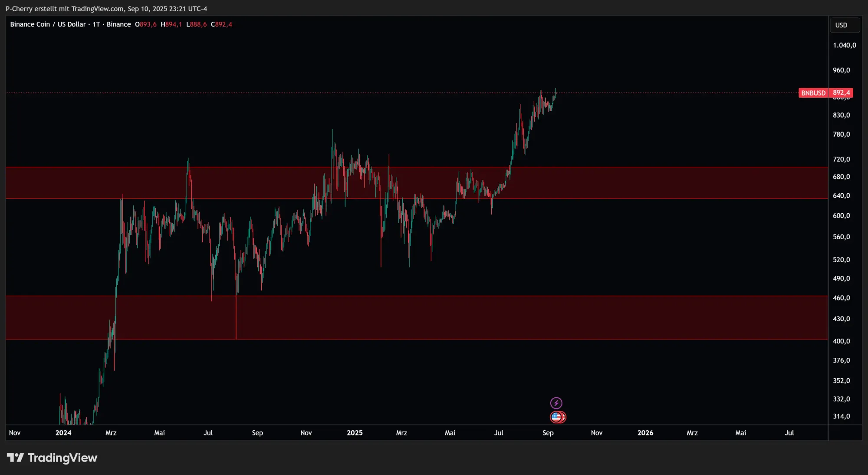Image resolution: width=868 pixels, height=475 pixels.
Task: Click the 600,0 price axis label
Action: pos(841,216)
